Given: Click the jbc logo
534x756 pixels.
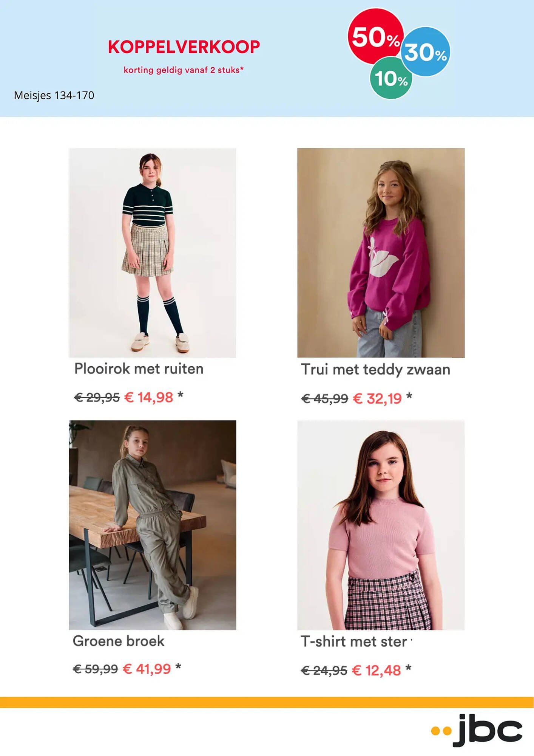Looking at the screenshot, I should (477, 730).
